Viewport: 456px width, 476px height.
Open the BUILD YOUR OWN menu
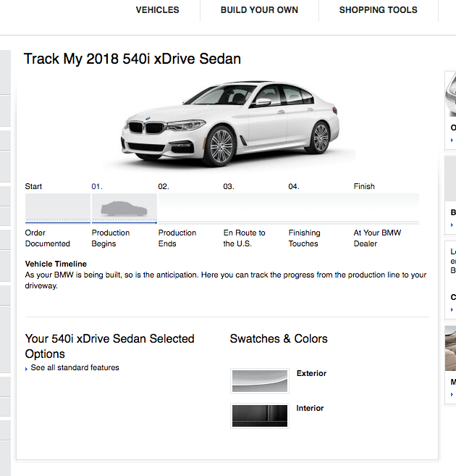[x=259, y=10]
